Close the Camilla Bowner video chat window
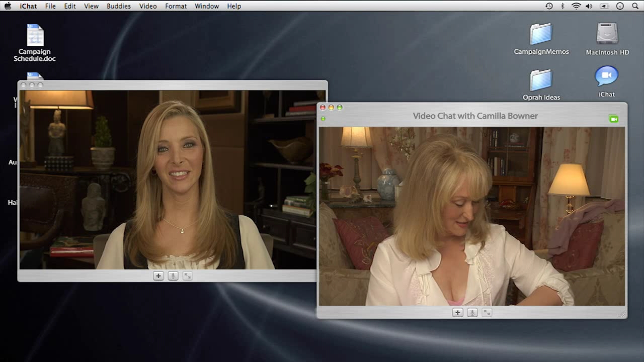The image size is (644, 362). pos(323,107)
